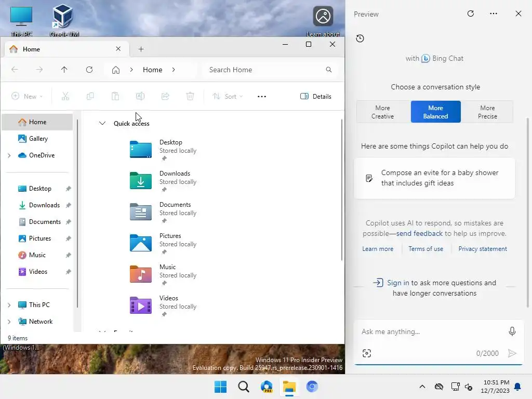Open Privacy statement link

[x=483, y=249]
